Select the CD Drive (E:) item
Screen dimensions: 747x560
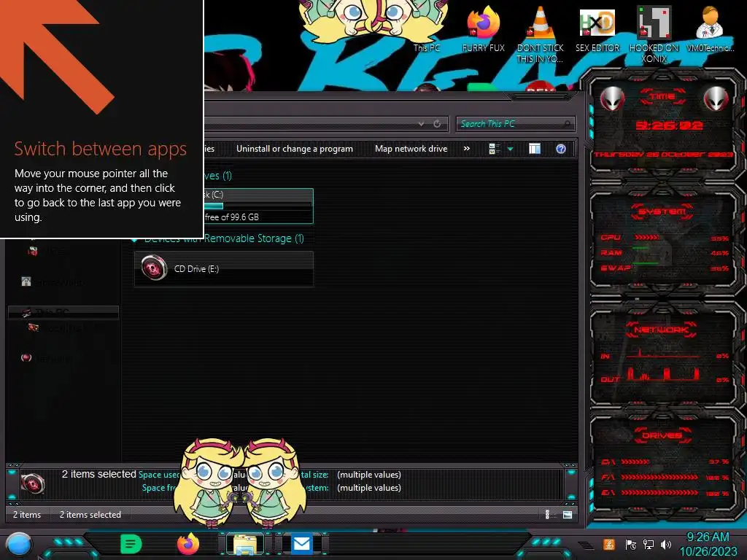(x=224, y=269)
